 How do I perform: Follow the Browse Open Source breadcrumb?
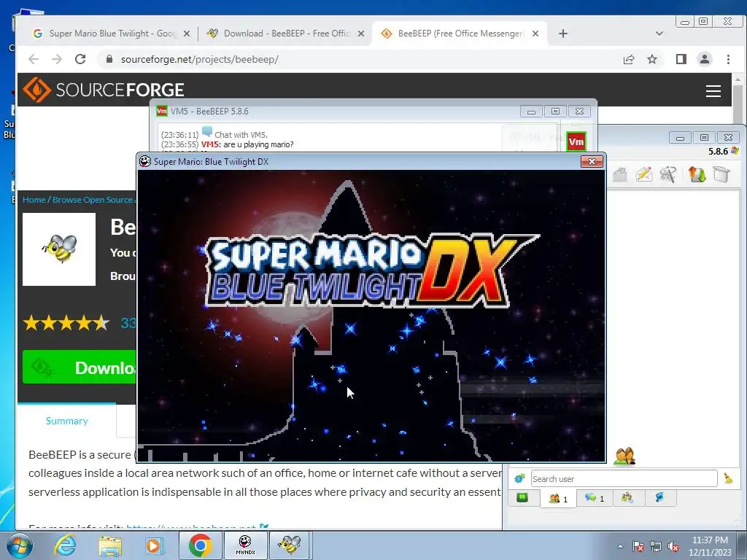pyautogui.click(x=93, y=200)
